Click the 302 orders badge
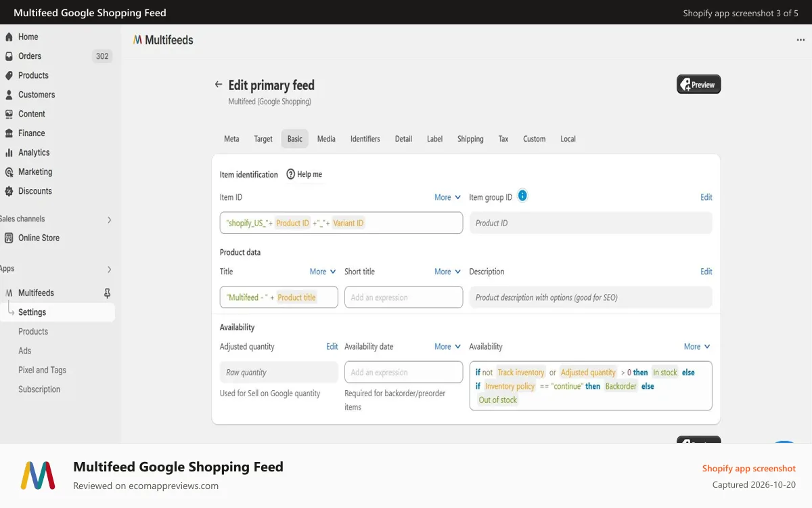This screenshot has height=508, width=812. point(102,56)
